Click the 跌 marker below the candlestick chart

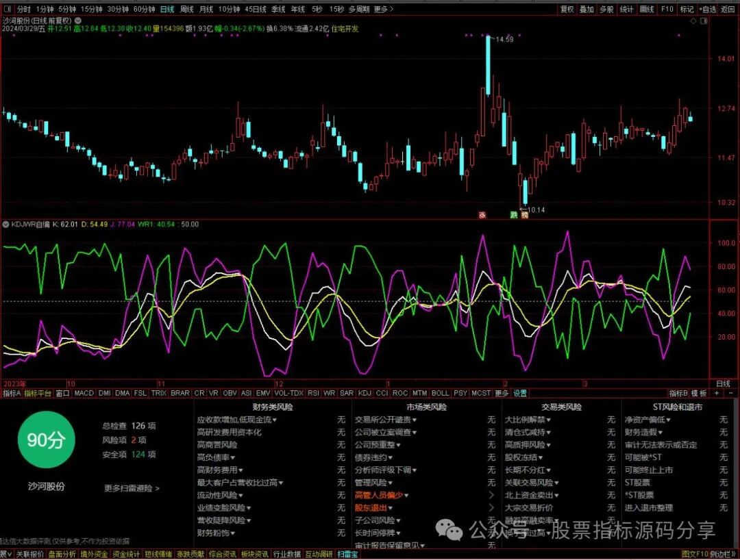pyautogui.click(x=514, y=215)
